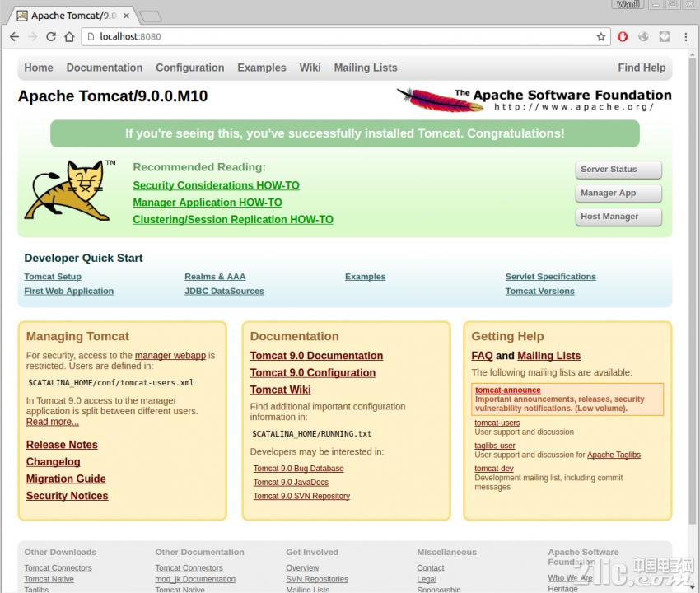Open the browser home page icon
The height and width of the screenshot is (593, 700).
point(69,36)
